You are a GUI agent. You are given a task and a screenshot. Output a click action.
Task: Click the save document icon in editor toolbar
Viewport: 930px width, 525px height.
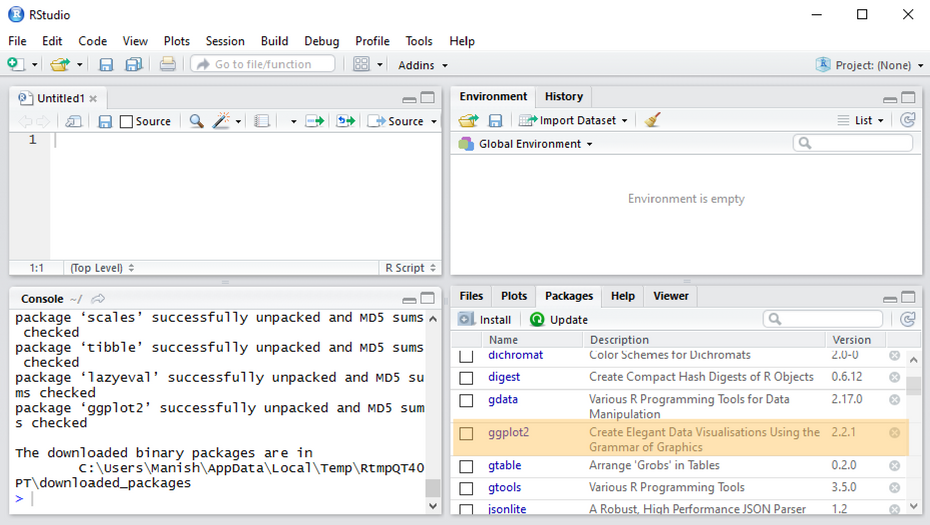(x=104, y=121)
